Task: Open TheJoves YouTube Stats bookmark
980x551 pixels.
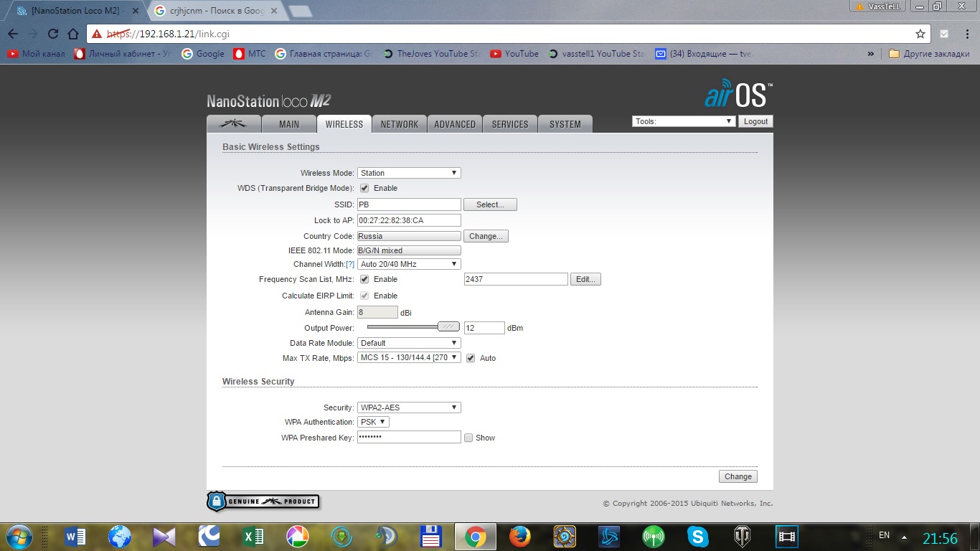Action: click(433, 54)
